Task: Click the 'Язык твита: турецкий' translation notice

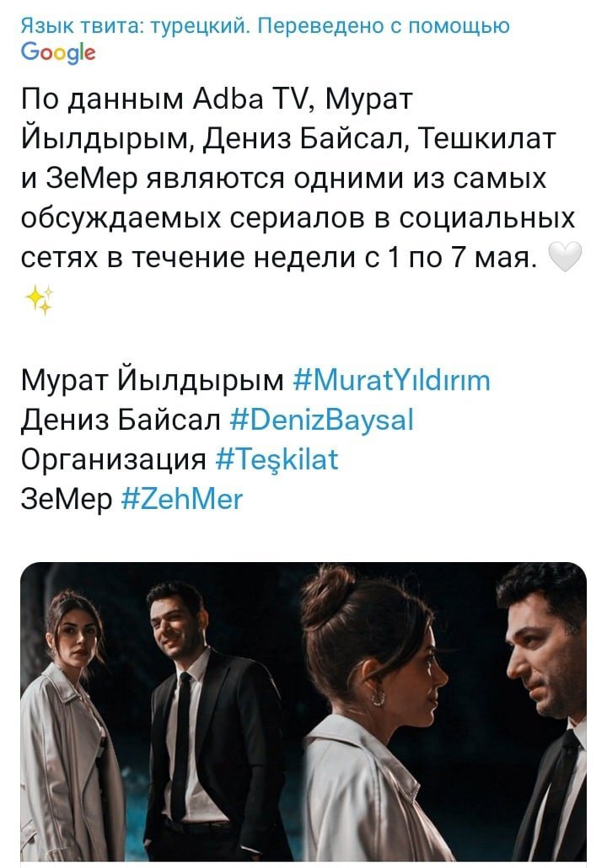Action: [135, 25]
